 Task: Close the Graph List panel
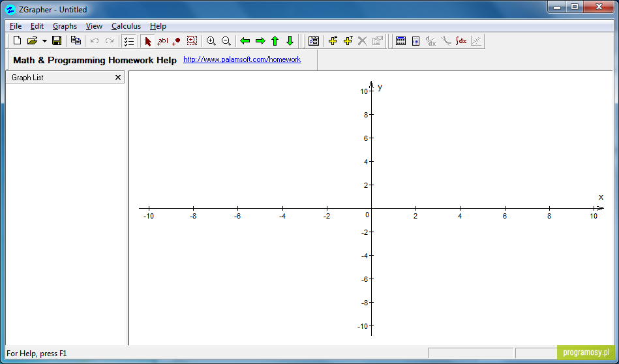click(117, 78)
